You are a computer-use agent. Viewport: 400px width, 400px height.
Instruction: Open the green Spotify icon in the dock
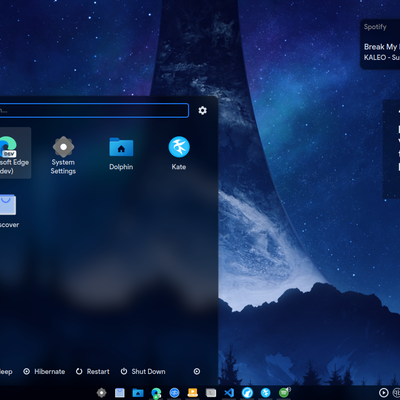[284, 393]
